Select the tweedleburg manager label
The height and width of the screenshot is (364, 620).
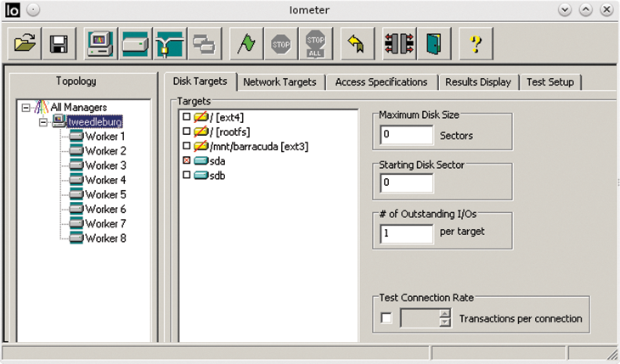pos(95,121)
